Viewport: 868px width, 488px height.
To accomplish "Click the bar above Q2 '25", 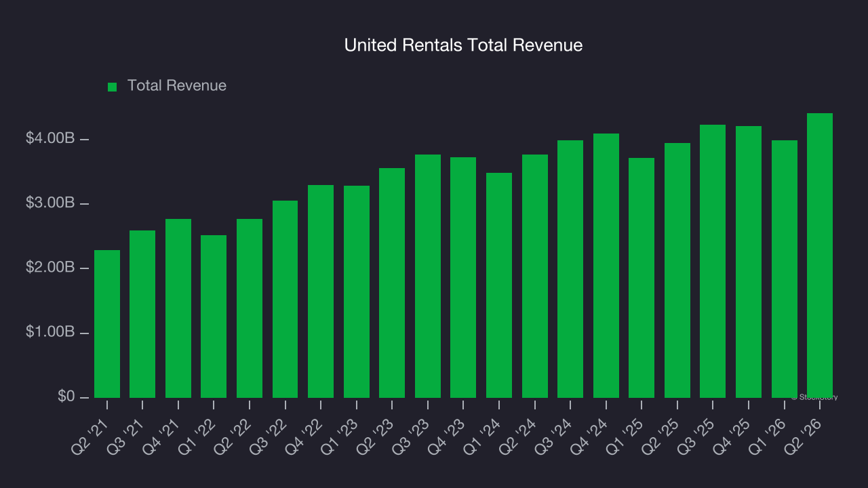I will click(x=677, y=270).
